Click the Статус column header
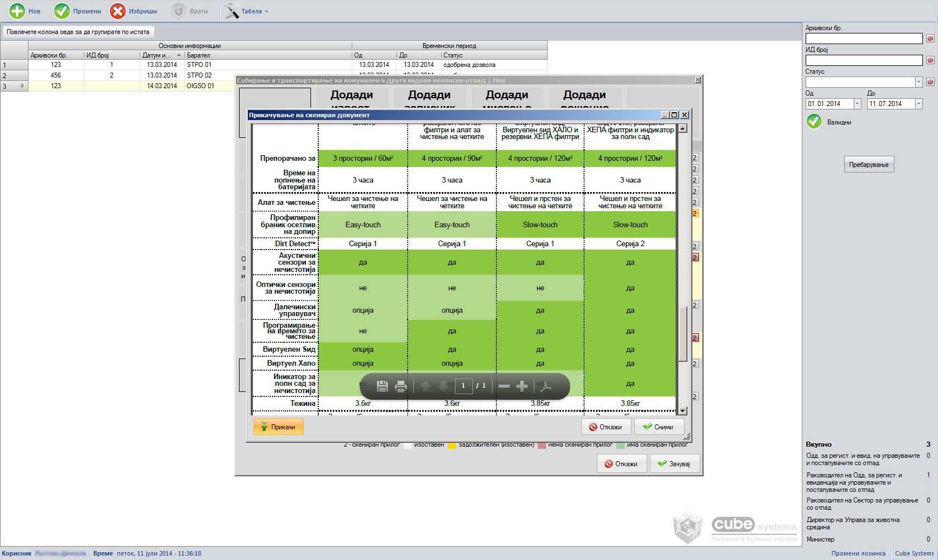The height and width of the screenshot is (560, 938). pyautogui.click(x=494, y=55)
